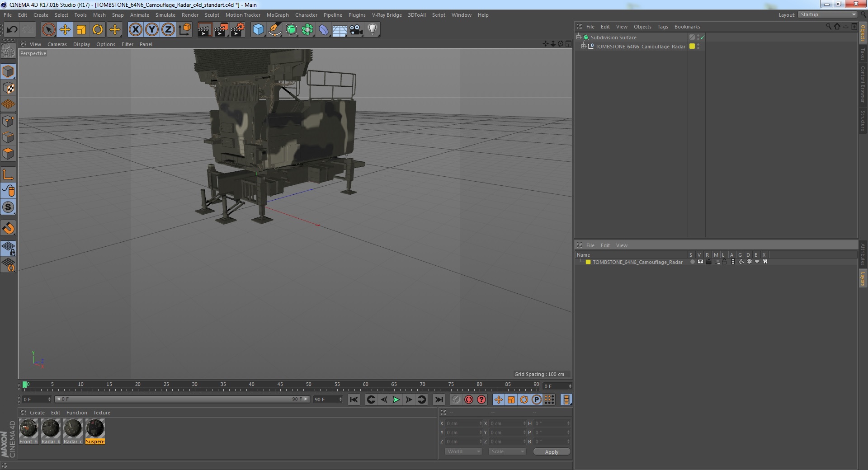This screenshot has height=470, width=868.
Task: Click yellow layer swatch of TOMBSTONE object
Action: [x=692, y=46]
